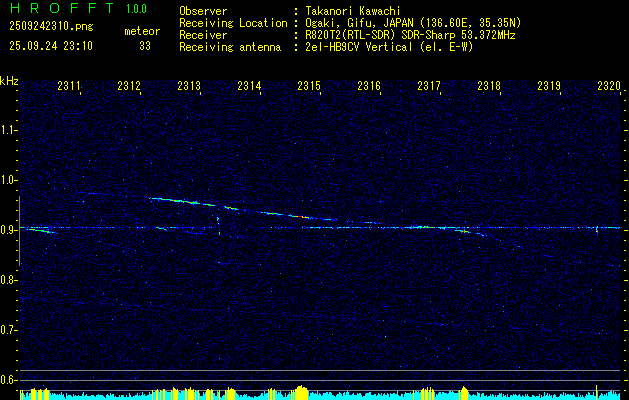Click the tall yellow signal-level peak near 2315

point(301,392)
